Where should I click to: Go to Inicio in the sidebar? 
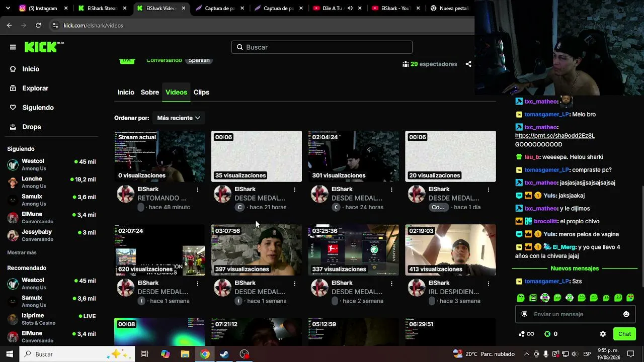coord(31,69)
